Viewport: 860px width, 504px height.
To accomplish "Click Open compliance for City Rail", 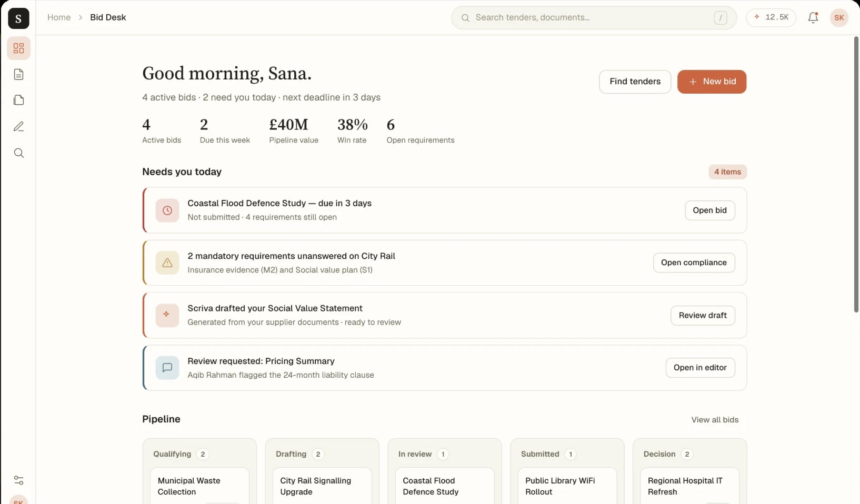I will click(x=694, y=263).
